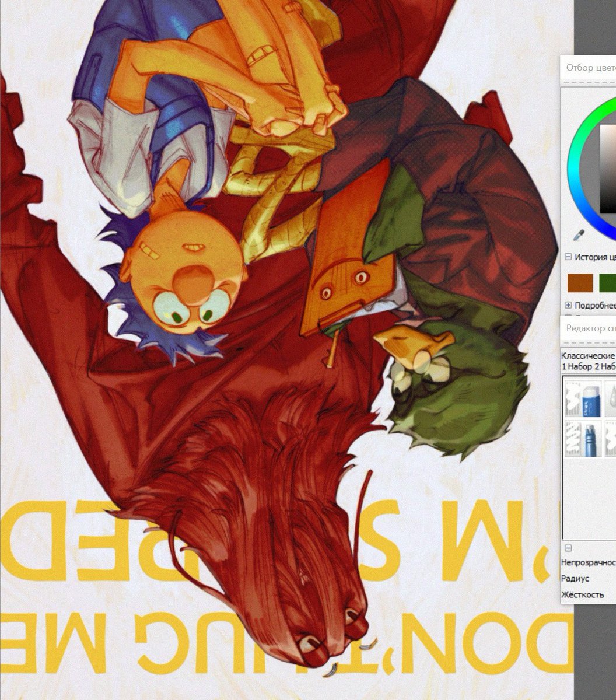
Task: Select the blue marker brush preset
Action: [583, 439]
